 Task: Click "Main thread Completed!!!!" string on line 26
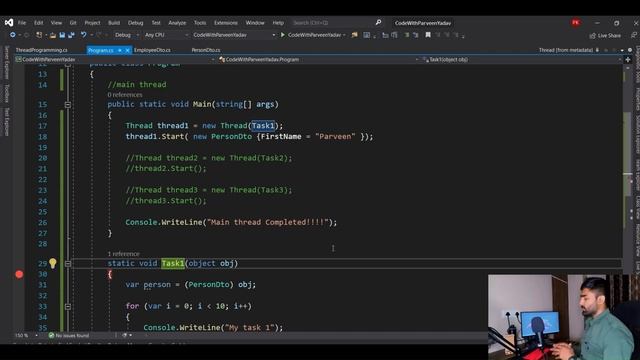tap(268, 222)
